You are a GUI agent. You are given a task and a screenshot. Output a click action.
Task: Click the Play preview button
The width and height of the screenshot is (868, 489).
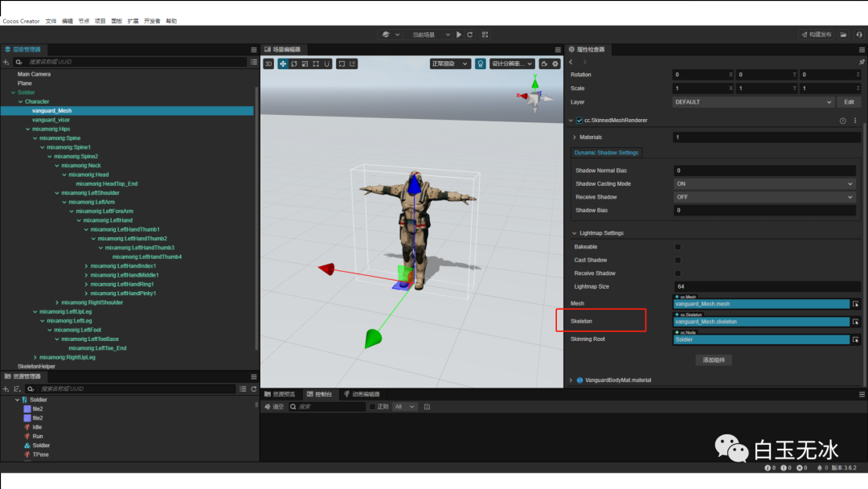(x=459, y=35)
